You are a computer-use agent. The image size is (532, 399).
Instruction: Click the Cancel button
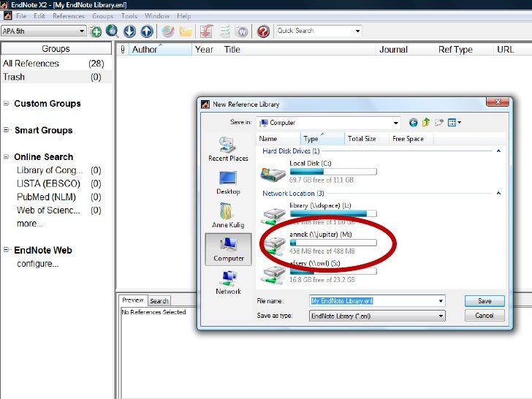click(x=484, y=316)
